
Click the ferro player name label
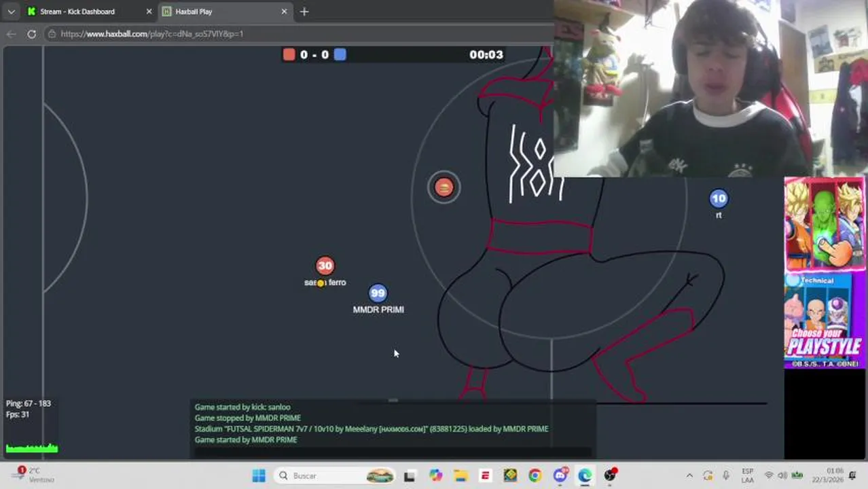tap(325, 283)
